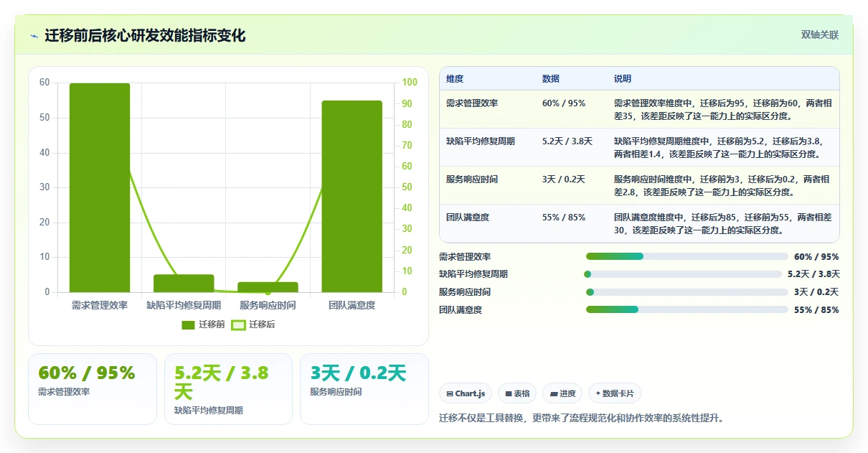Image resolution: width=868 pixels, height=453 pixels.
Task: Click the 缺陷平均修复周期 description beginning 缺陷平均修复周期维度中
Action: (719, 148)
